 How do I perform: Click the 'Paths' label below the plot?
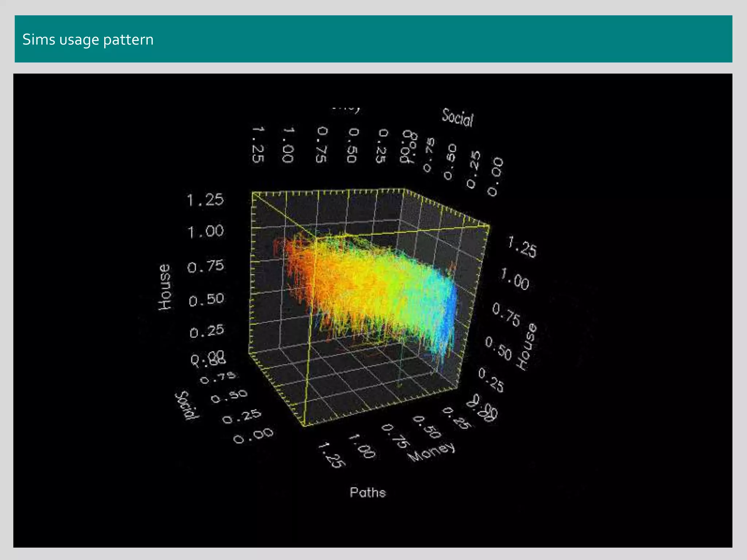pyautogui.click(x=368, y=493)
